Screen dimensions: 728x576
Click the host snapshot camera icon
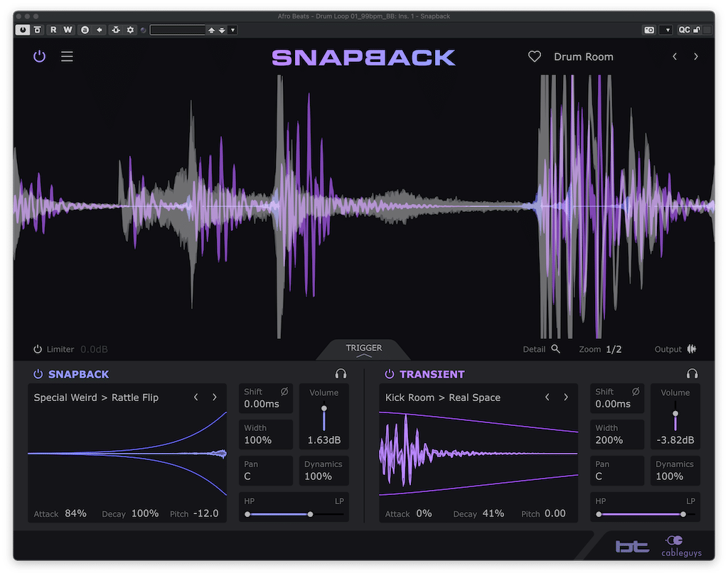coord(649,30)
